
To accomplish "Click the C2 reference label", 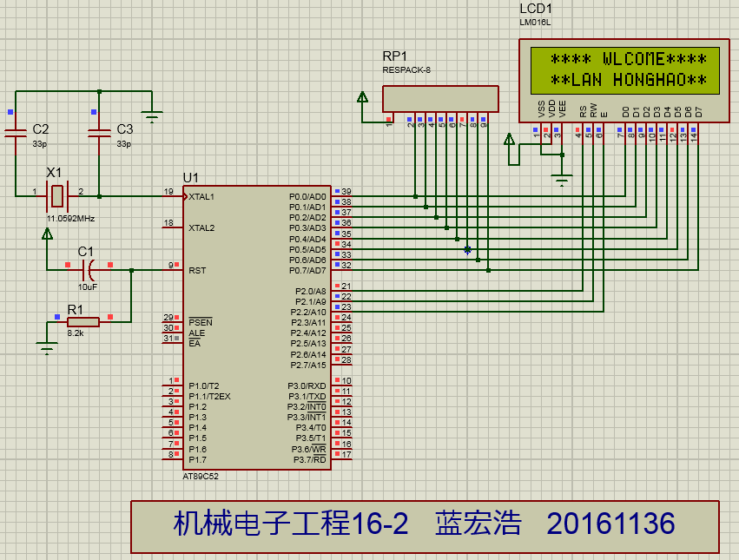I will click(x=41, y=129).
